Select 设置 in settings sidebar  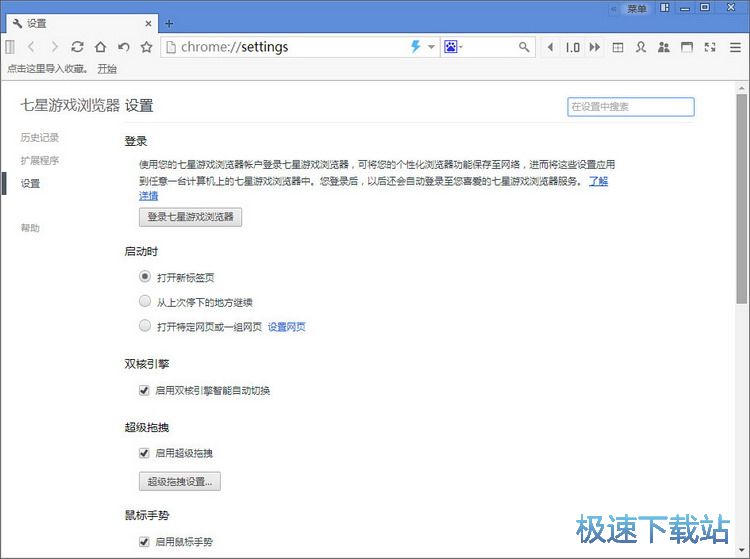pos(30,183)
